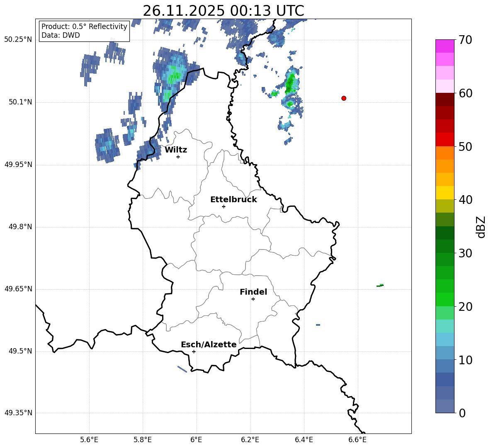Click the dBZ colorbar label
Viewport: 491px width, 448px height.
(481, 227)
